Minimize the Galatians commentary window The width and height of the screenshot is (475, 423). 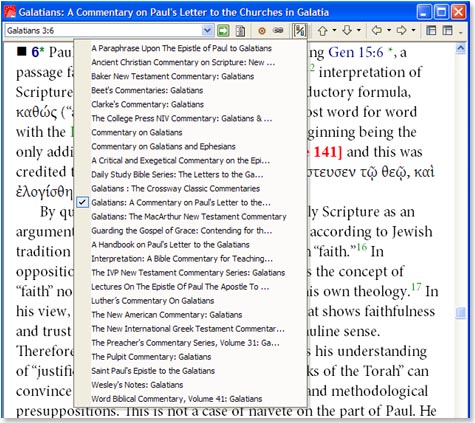424,12
